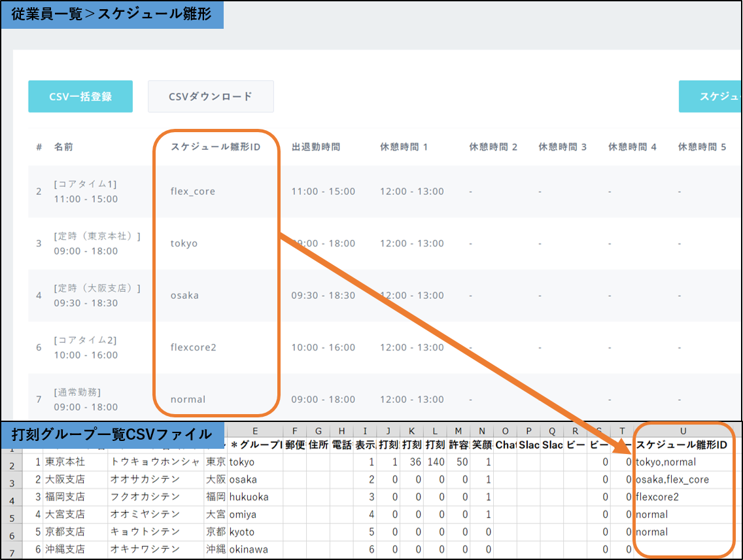Click the 出退勤時間 column header
This screenshot has width=743, height=560.
click(x=316, y=147)
